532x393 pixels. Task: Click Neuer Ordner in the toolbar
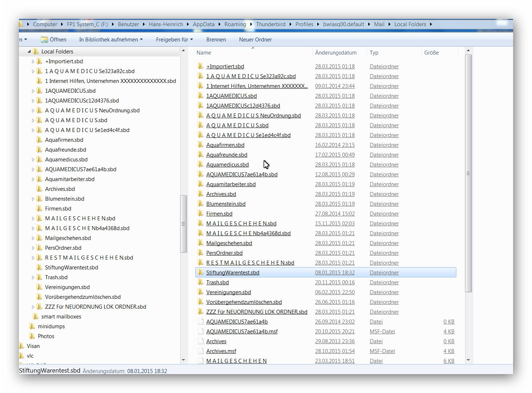(x=255, y=39)
